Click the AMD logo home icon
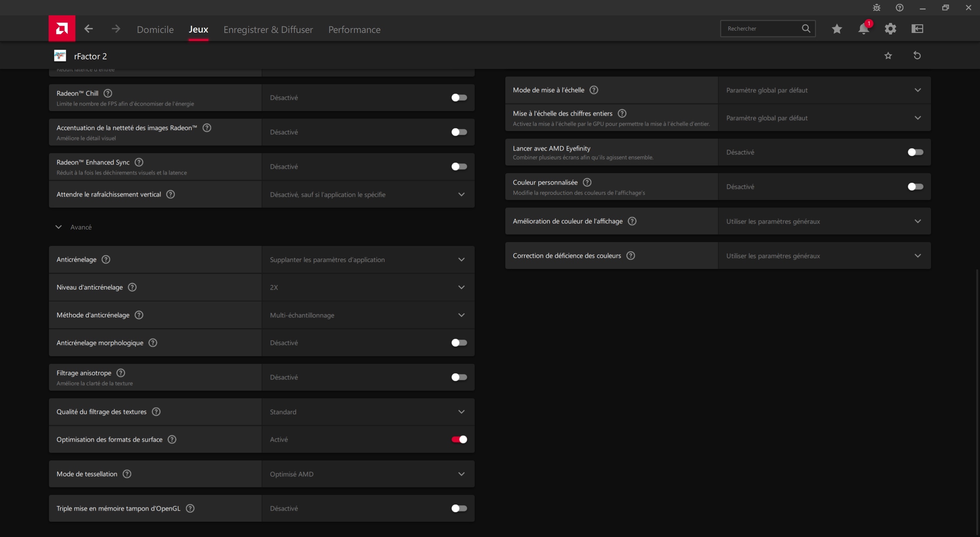Viewport: 980px width, 537px height. [62, 28]
